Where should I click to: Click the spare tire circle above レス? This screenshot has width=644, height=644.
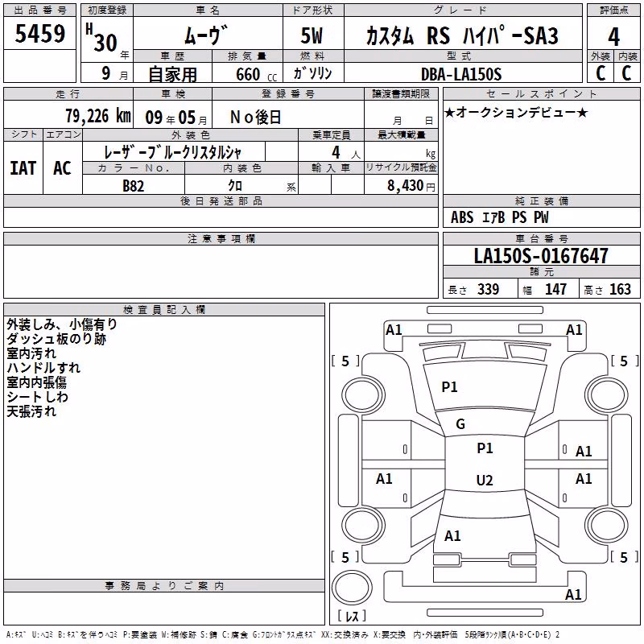(x=352, y=588)
